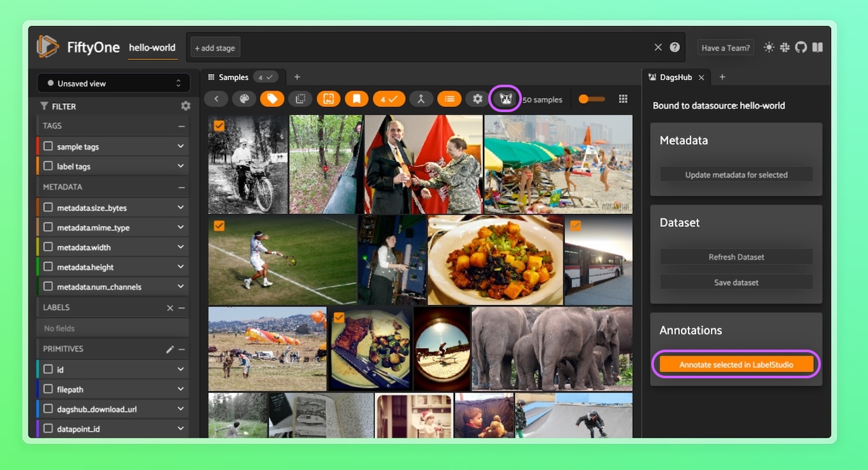The image size is (868, 470).
Task: Click the Refresh Dataset button
Action: click(736, 257)
